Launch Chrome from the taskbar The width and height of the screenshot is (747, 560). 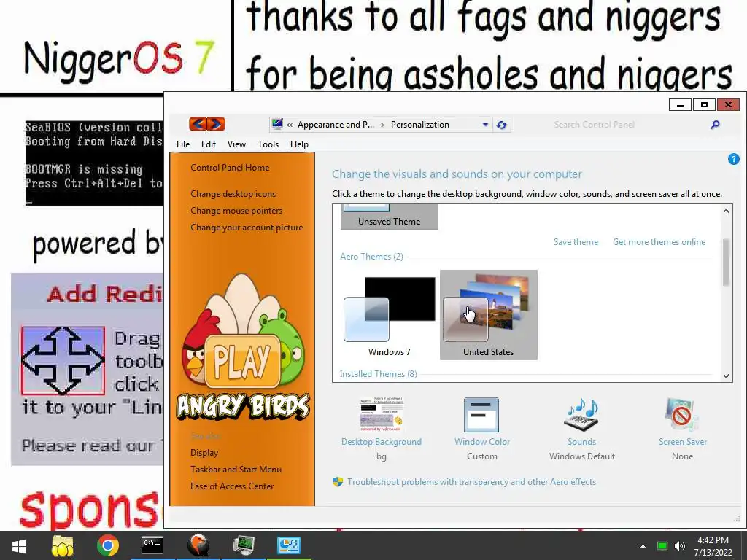[108, 545]
